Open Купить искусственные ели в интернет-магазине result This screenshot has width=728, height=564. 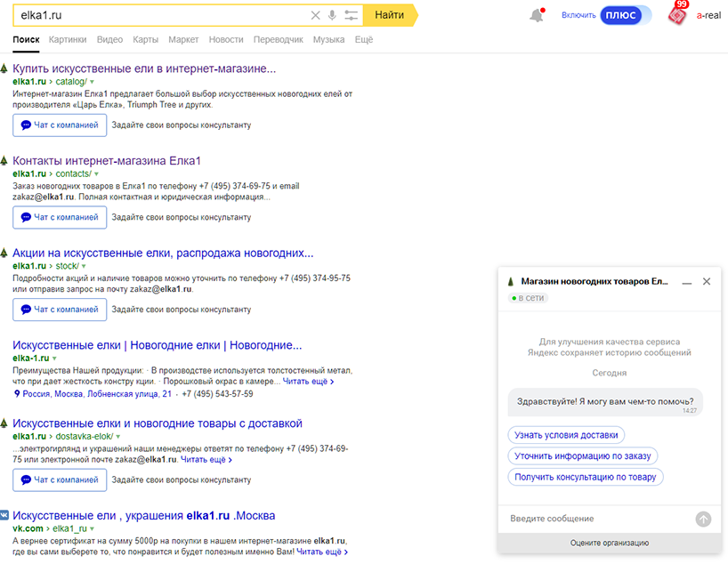(x=144, y=68)
